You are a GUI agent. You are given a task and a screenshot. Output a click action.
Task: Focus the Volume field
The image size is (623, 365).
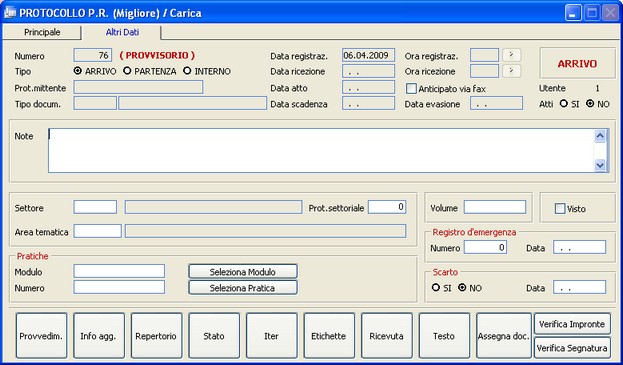click(495, 207)
